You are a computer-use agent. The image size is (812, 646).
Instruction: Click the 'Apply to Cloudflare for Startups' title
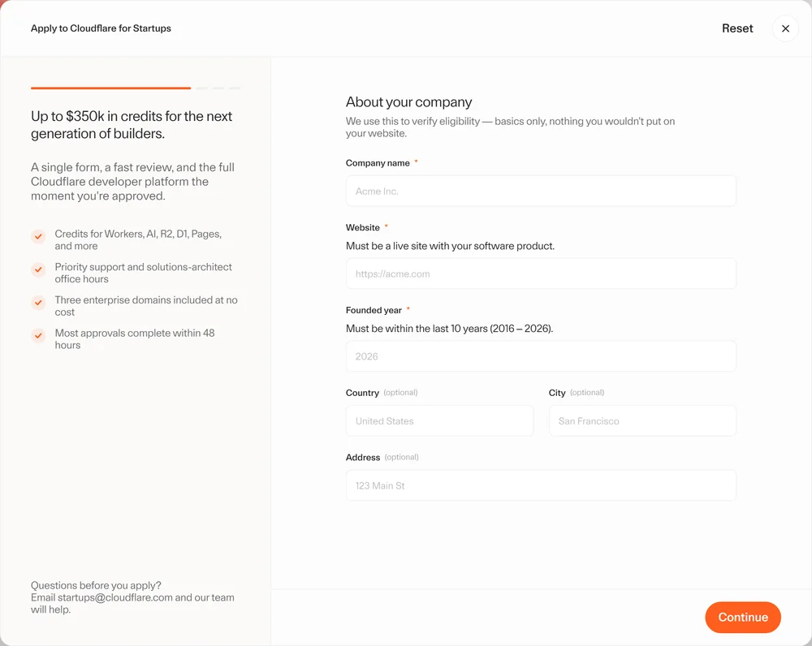click(101, 28)
